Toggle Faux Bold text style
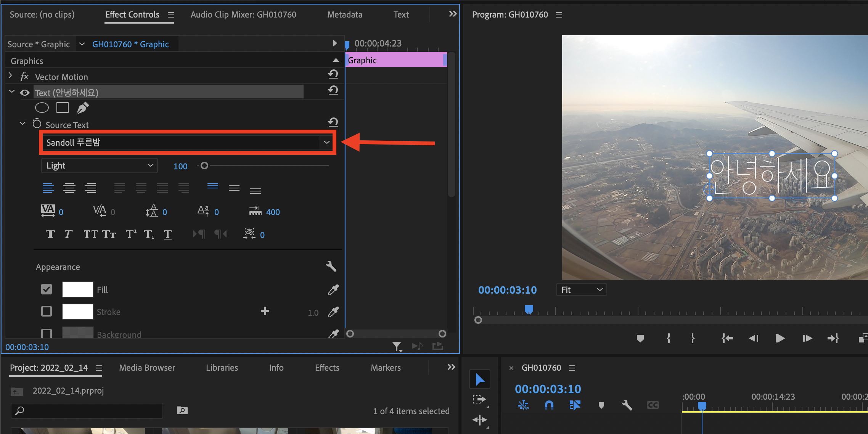The width and height of the screenshot is (868, 434). click(50, 234)
